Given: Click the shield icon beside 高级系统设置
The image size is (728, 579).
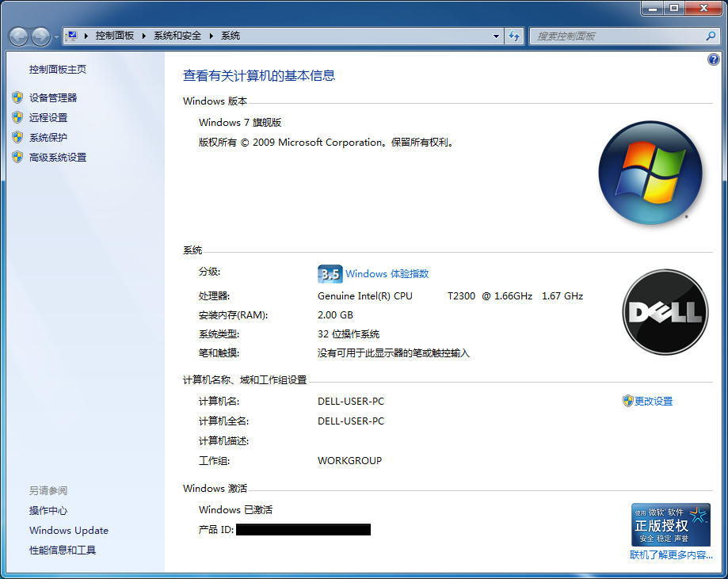Looking at the screenshot, I should (17, 157).
